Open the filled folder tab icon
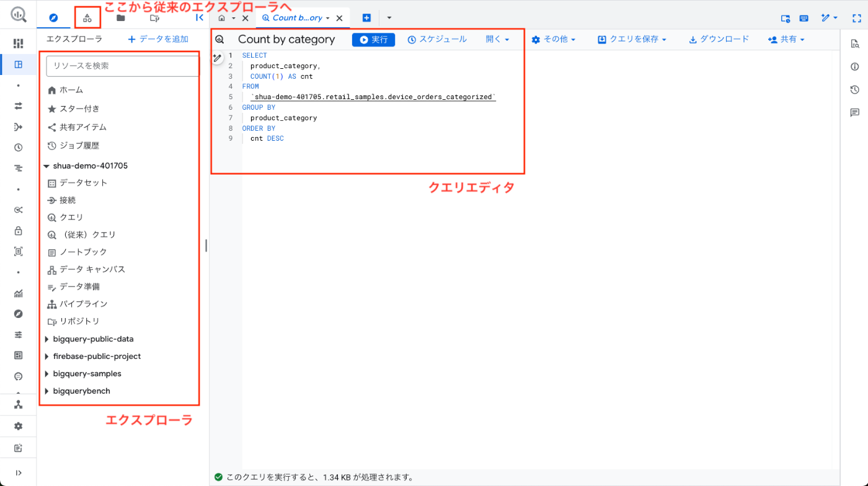Screen dimensions: 868x486 121,18
